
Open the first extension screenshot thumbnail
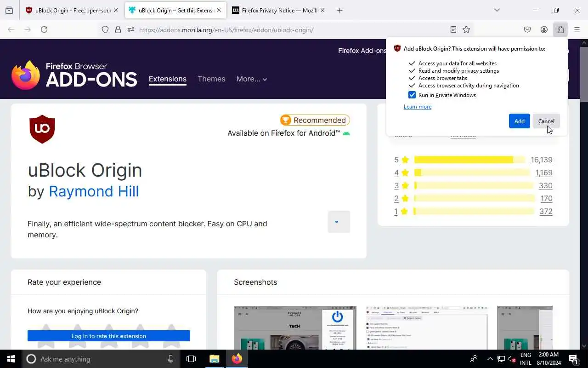pyautogui.click(x=295, y=328)
